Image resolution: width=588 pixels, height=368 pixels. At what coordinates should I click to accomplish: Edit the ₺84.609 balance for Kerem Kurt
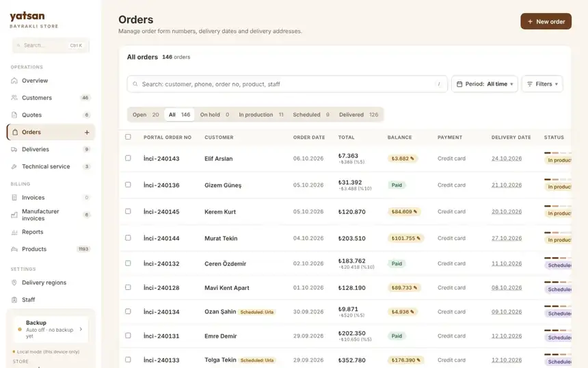click(404, 211)
